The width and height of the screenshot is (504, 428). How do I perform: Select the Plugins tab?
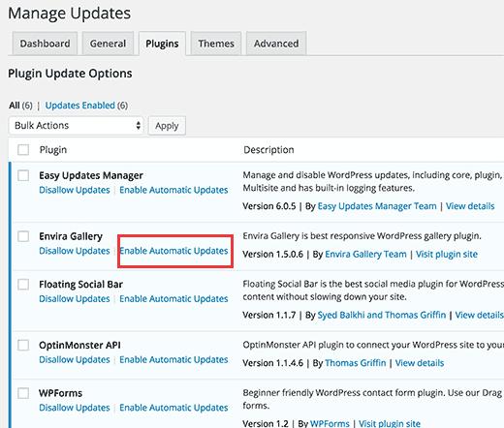click(x=162, y=44)
